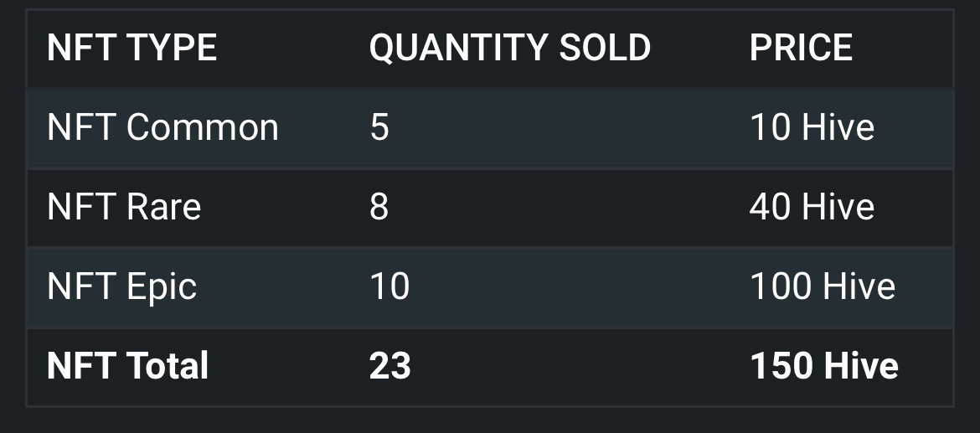Click the NFT TYPE column header
The image size is (980, 433).
click(x=132, y=48)
